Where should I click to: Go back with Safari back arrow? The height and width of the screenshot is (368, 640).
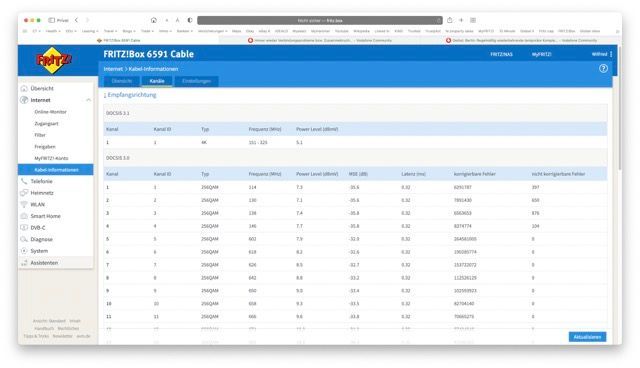[76, 20]
